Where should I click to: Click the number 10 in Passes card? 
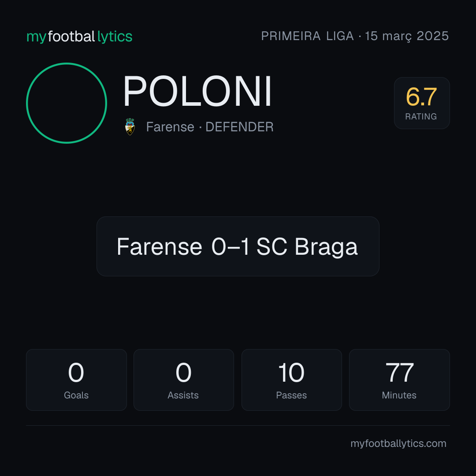pos(291,372)
